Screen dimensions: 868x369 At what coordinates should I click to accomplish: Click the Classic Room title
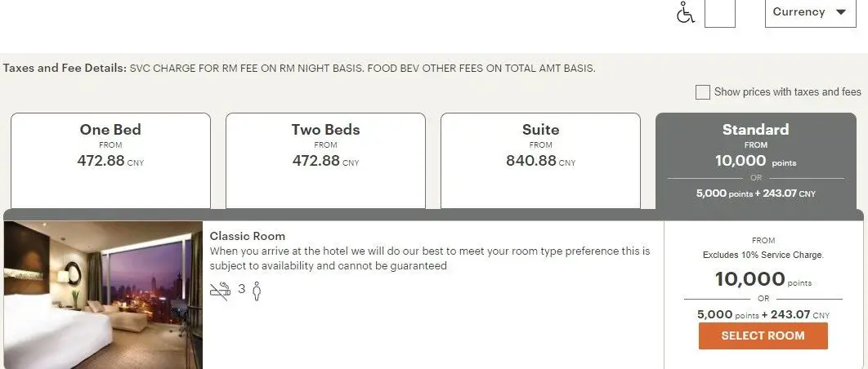[x=248, y=236]
